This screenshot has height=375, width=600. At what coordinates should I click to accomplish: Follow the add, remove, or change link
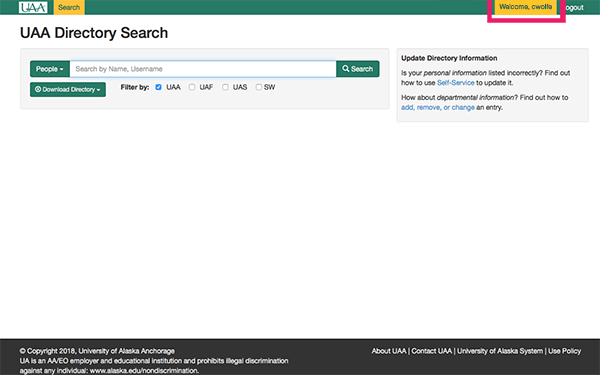pos(438,108)
